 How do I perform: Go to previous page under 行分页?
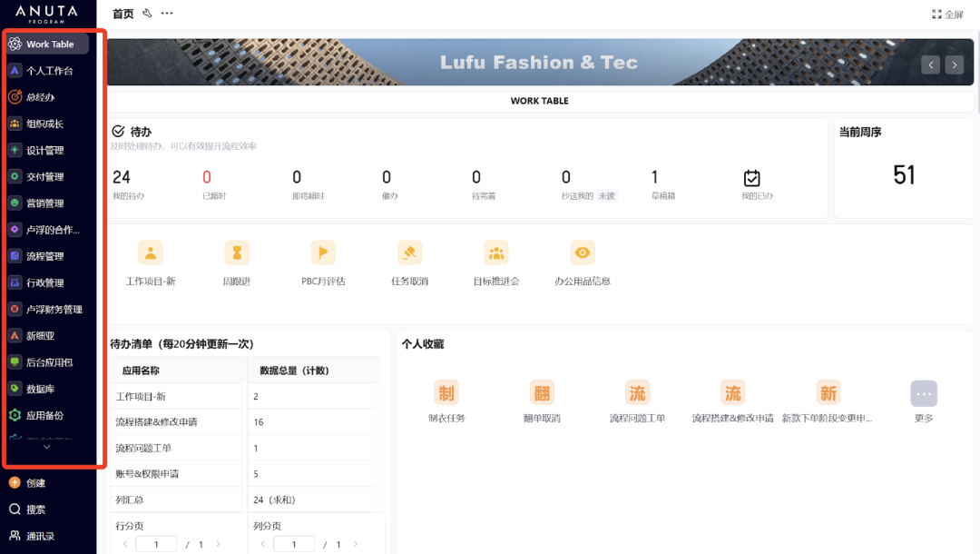click(125, 544)
